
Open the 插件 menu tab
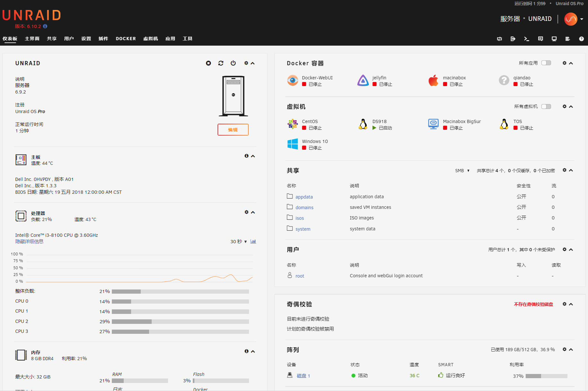pos(103,39)
